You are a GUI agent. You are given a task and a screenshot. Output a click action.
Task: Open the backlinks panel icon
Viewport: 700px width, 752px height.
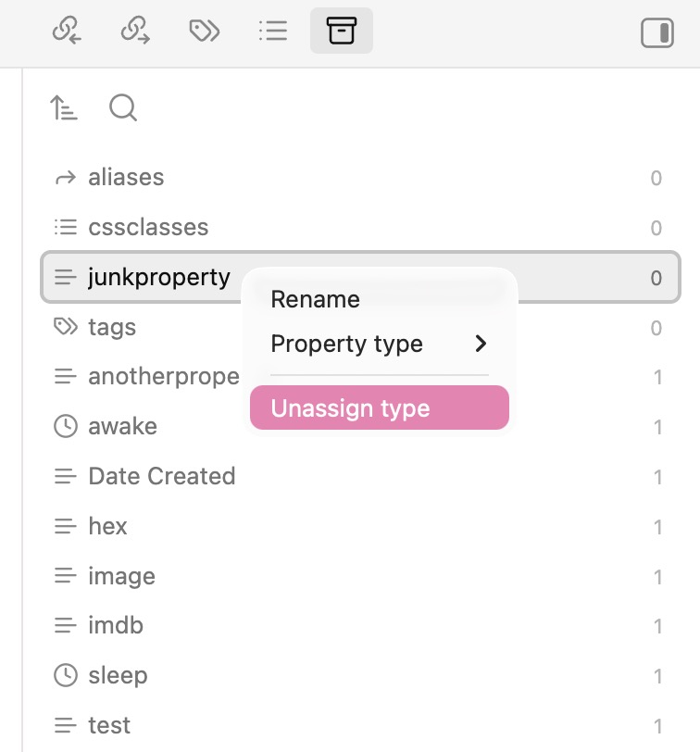coord(66,31)
